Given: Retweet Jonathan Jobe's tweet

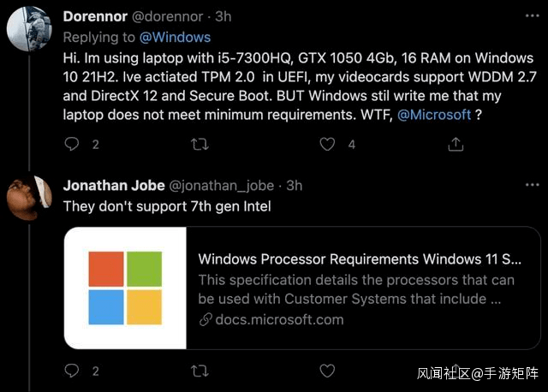Looking at the screenshot, I should (199, 371).
